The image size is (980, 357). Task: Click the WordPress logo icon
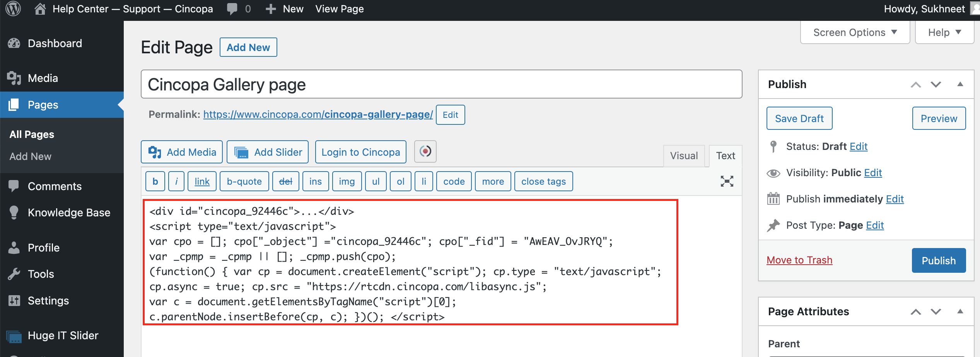(x=14, y=9)
